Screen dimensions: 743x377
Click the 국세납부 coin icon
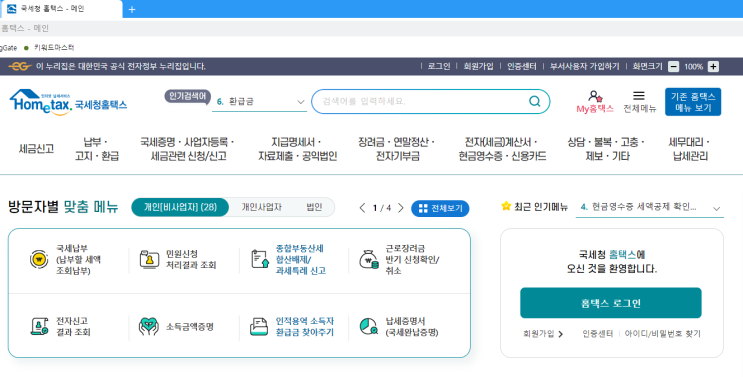pos(39,260)
